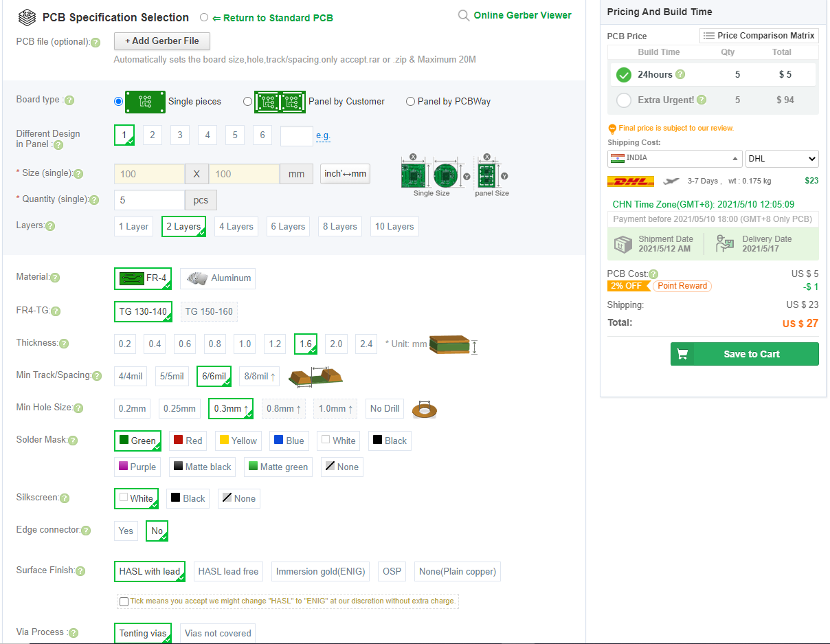Image resolution: width=830 pixels, height=644 pixels.
Task: Click the Add Gerber File button
Action: (162, 41)
